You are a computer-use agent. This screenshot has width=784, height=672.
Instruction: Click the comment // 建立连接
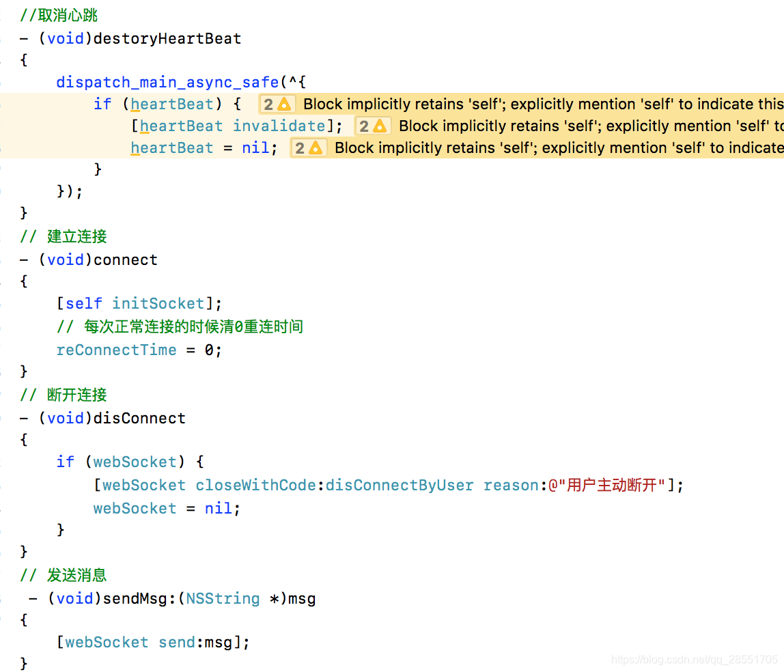[x=63, y=236]
